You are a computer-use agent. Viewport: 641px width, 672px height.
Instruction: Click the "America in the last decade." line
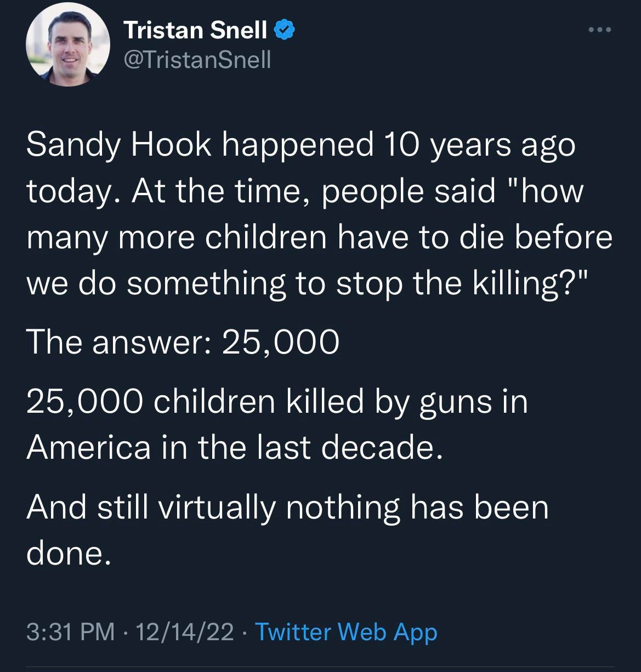234,447
